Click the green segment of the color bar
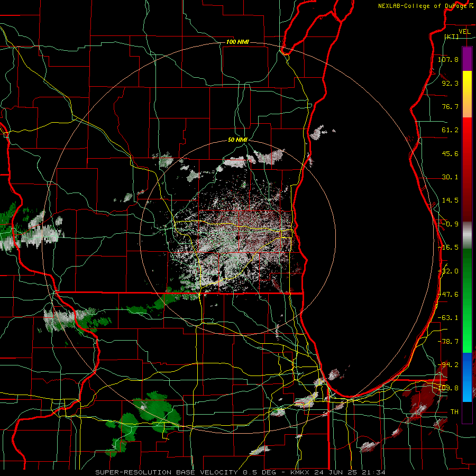 click(x=467, y=300)
